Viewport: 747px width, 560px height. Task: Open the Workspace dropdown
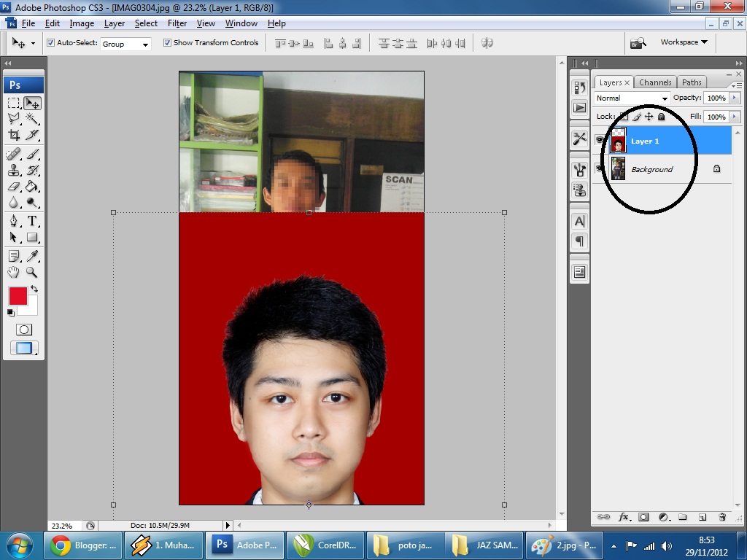point(684,42)
